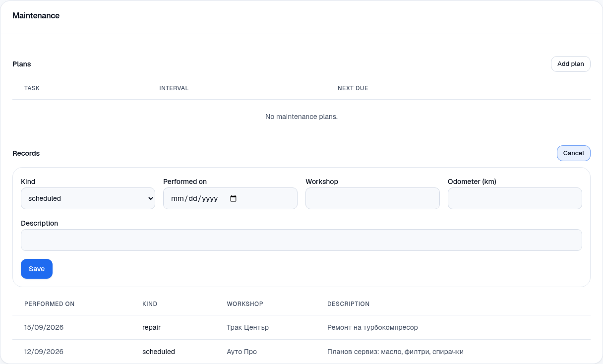Click the INTERVAL column header
The height and width of the screenshot is (364, 603).
tap(174, 88)
